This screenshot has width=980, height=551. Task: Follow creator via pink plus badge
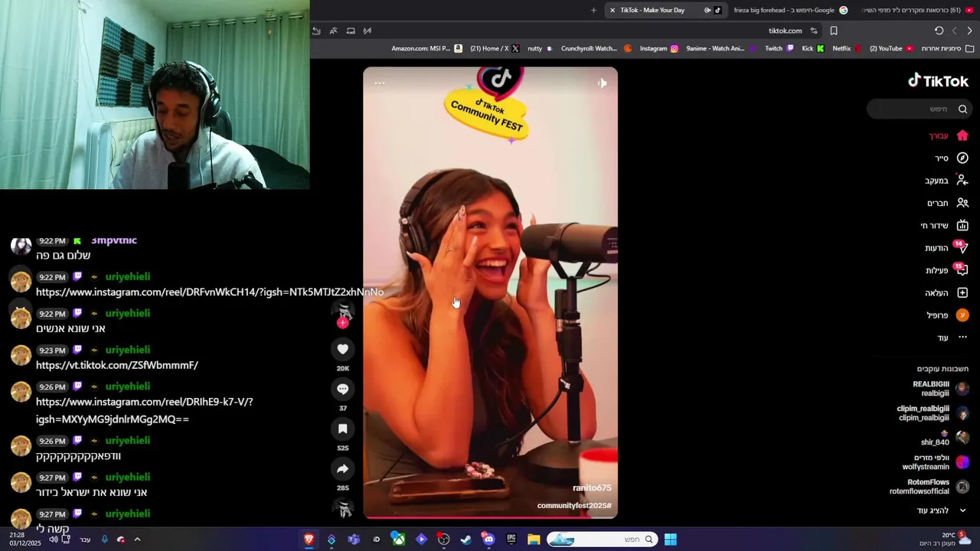point(342,323)
